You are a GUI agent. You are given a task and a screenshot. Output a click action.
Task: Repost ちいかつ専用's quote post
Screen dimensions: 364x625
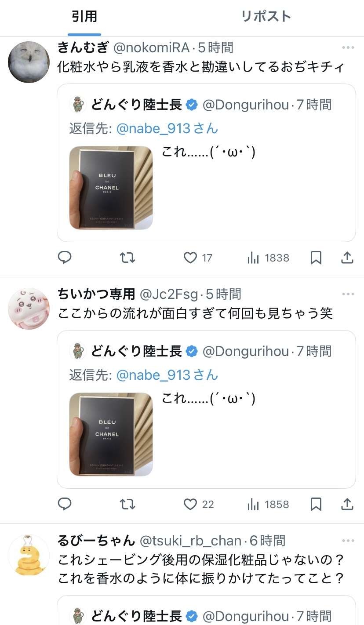point(127,504)
